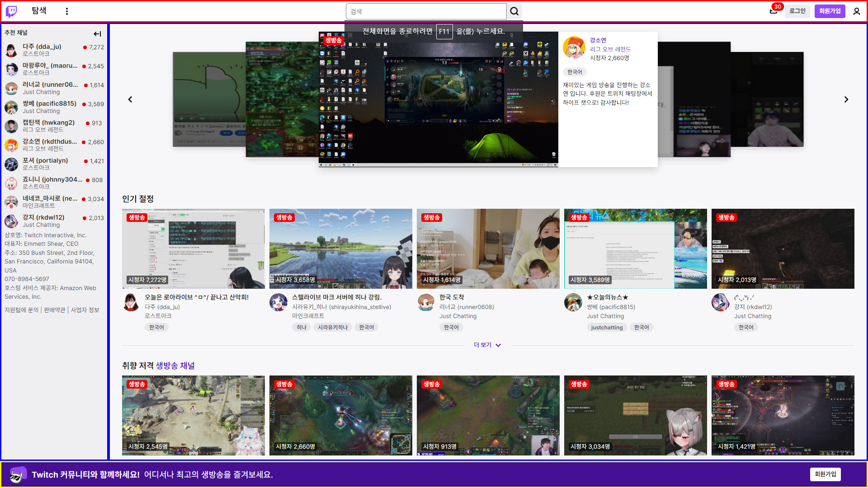868x488 pixels.
Task: Focus the 검색 search input field
Action: (426, 11)
